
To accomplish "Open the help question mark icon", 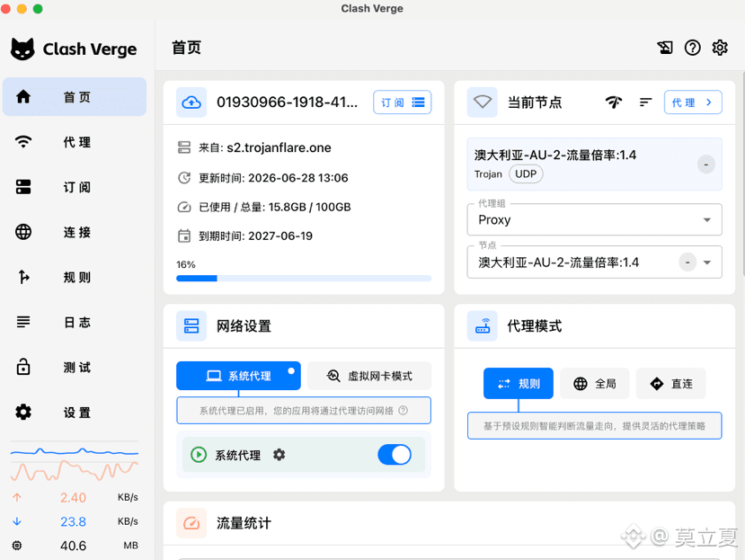I will tap(692, 48).
